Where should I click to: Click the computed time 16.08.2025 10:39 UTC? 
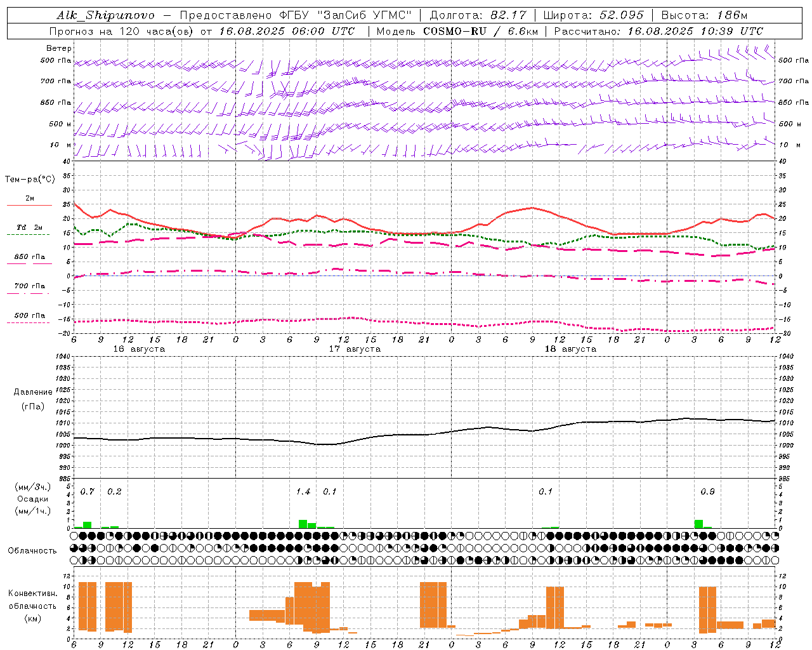[695, 31]
